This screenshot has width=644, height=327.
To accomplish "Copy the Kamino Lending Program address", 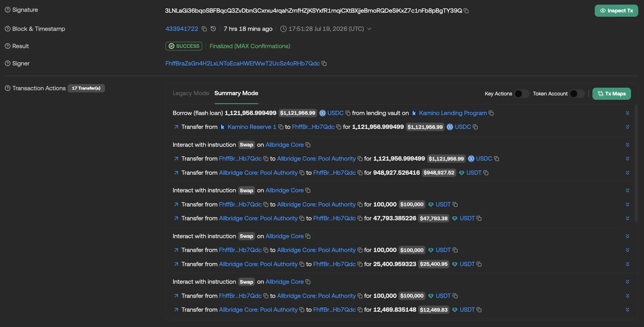I will (491, 113).
